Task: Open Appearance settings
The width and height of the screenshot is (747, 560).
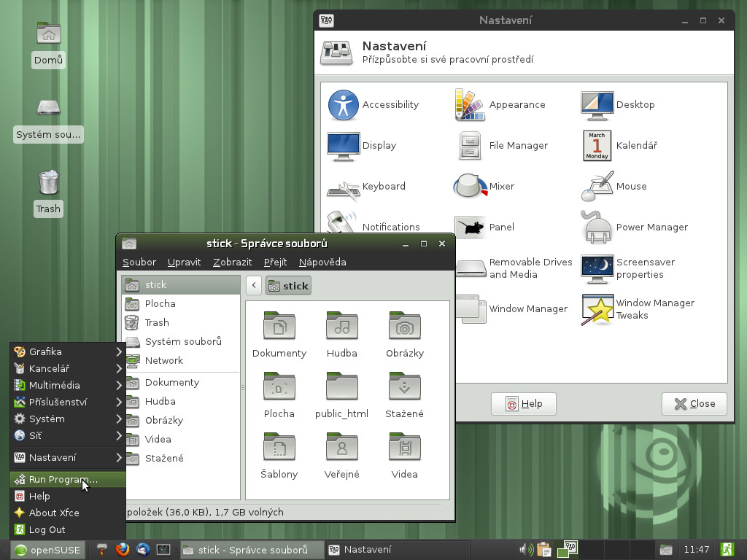Action: (470, 105)
